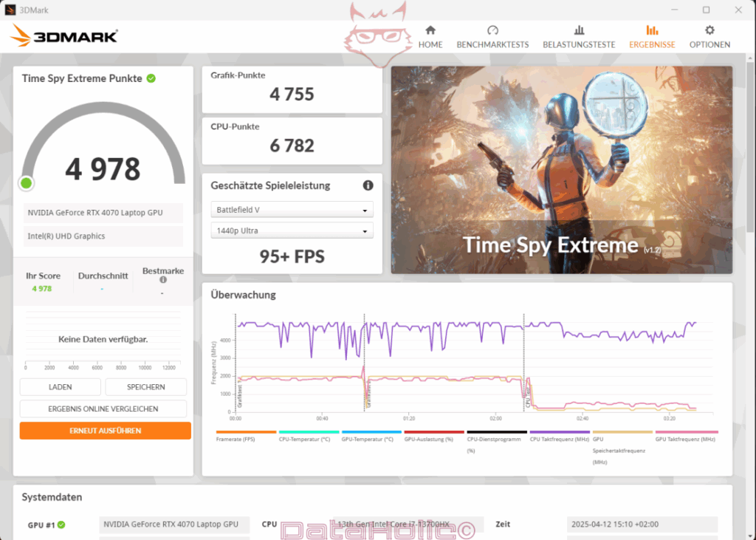Click the Intel(R) UHD Graphics entry
Screen dimensions: 756x540
click(103, 236)
